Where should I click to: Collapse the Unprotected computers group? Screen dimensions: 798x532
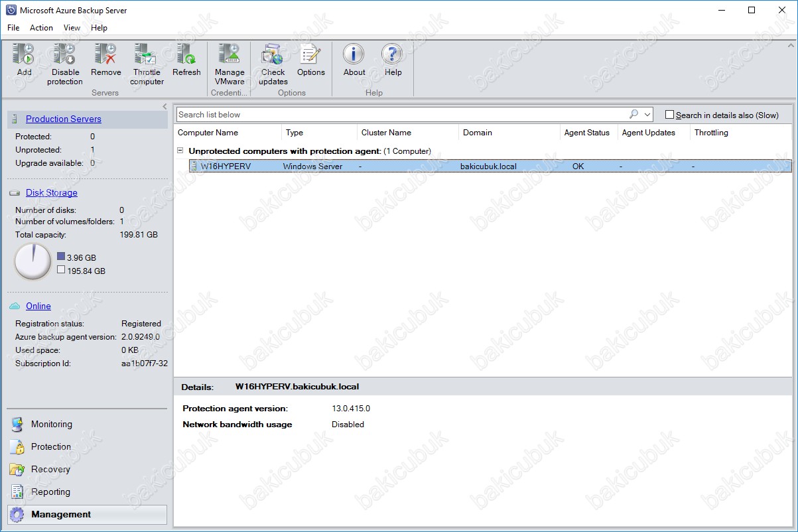pos(180,151)
